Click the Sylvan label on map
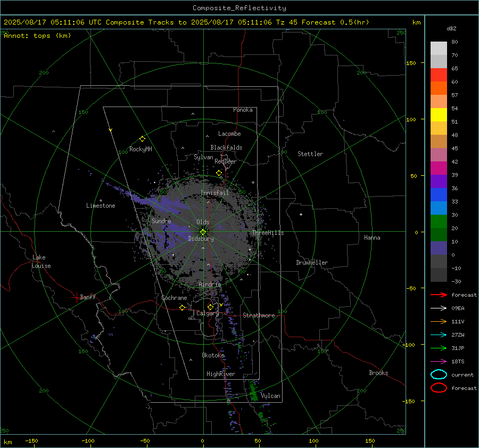The image size is (479, 448). [x=203, y=157]
